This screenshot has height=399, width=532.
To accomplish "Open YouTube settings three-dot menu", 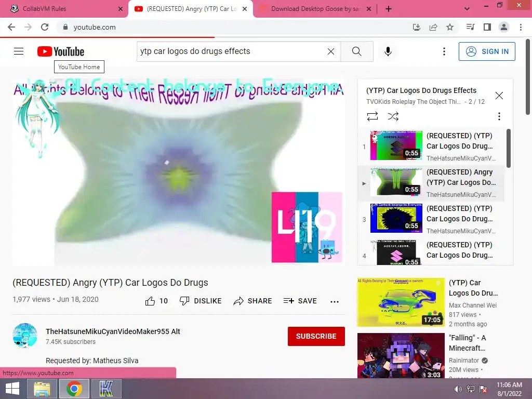I will pyautogui.click(x=444, y=51).
